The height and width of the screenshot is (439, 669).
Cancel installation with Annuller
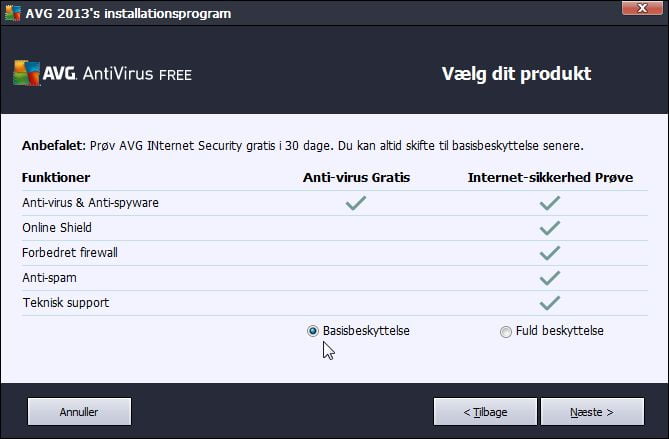pos(79,412)
